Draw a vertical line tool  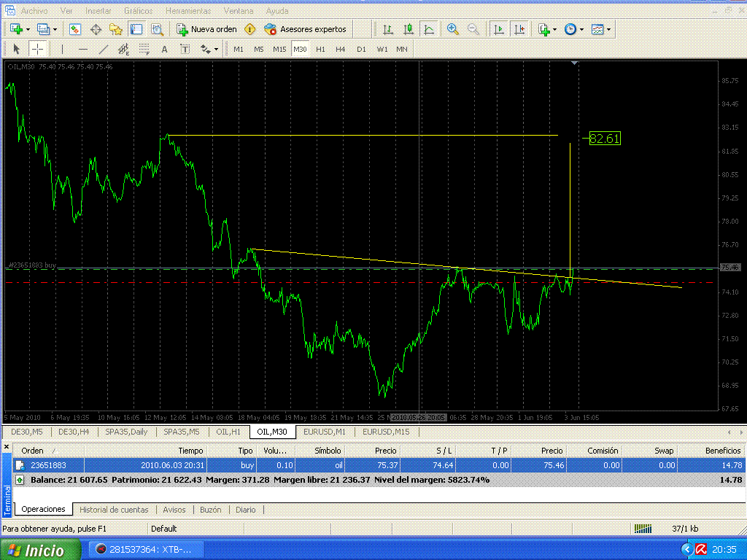click(x=63, y=49)
